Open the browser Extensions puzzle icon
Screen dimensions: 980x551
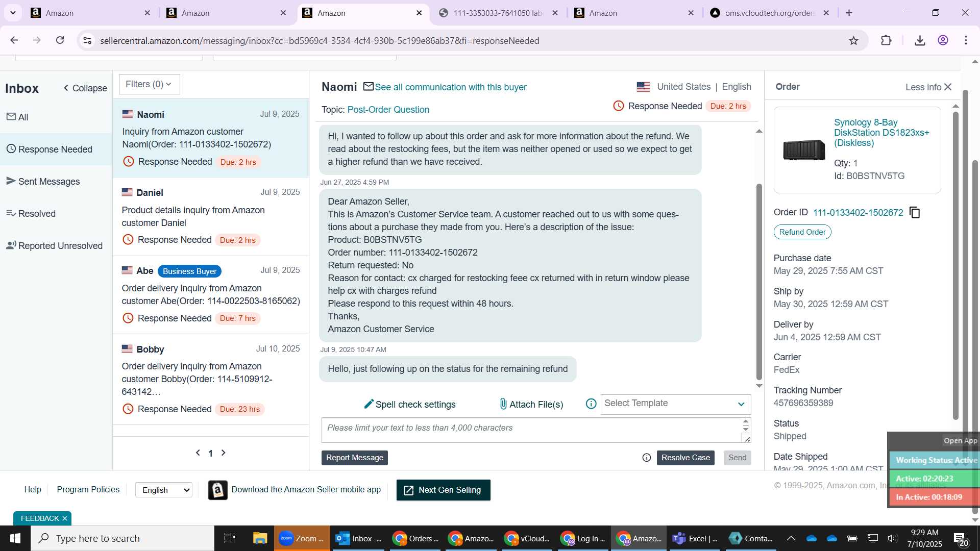click(886, 40)
